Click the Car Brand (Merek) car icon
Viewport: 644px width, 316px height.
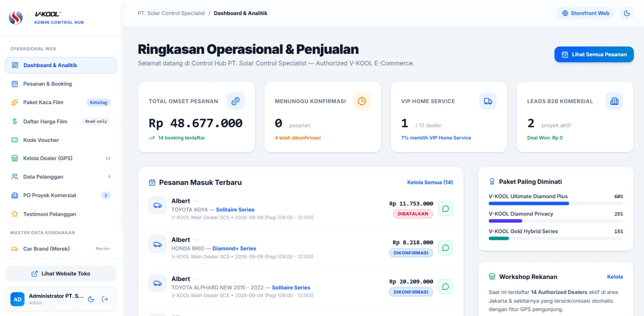pos(15,249)
